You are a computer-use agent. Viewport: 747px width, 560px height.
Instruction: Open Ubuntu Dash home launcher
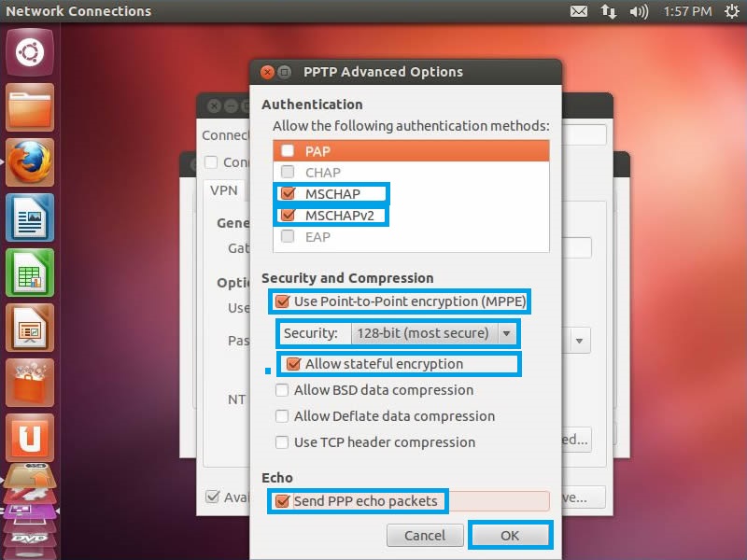point(30,52)
